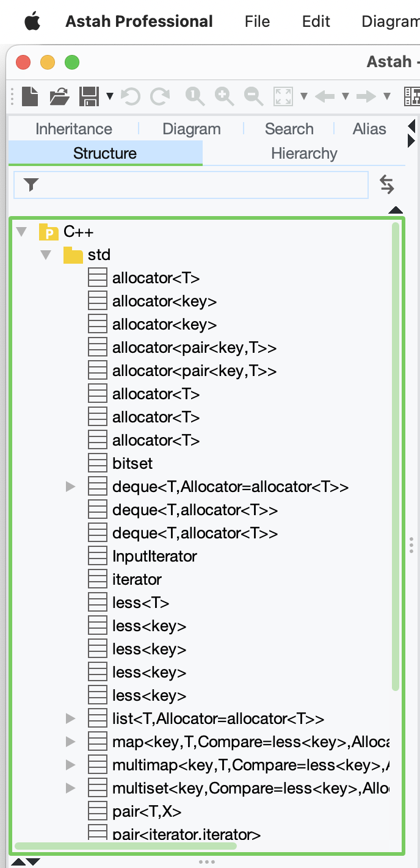Switch to the Hierarchy tab
Screen dimensions: 420x868
pos(304,153)
